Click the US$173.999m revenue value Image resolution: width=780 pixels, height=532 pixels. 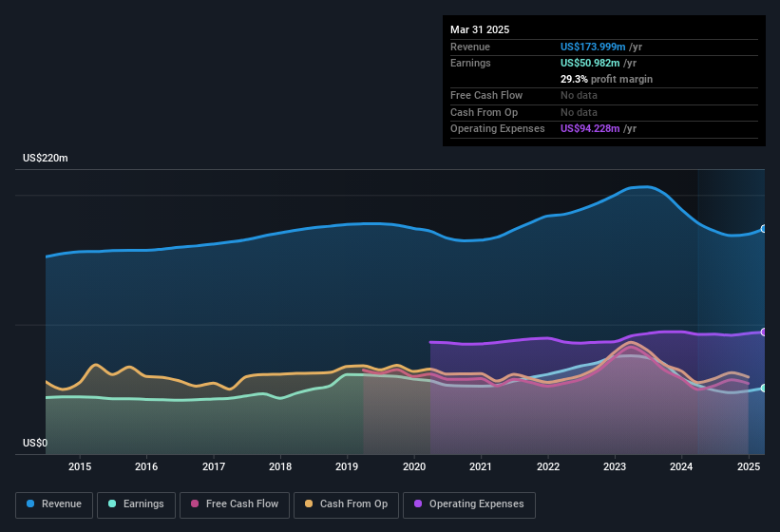coord(593,47)
